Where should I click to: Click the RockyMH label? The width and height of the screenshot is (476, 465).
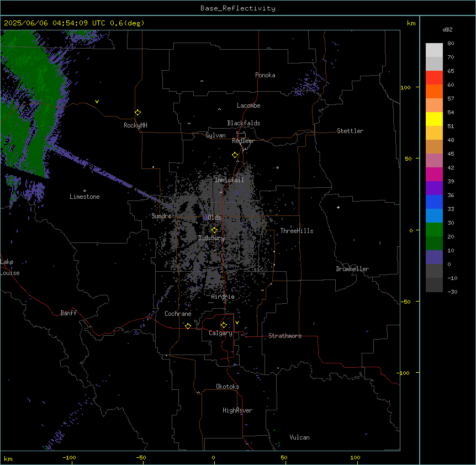(x=135, y=125)
